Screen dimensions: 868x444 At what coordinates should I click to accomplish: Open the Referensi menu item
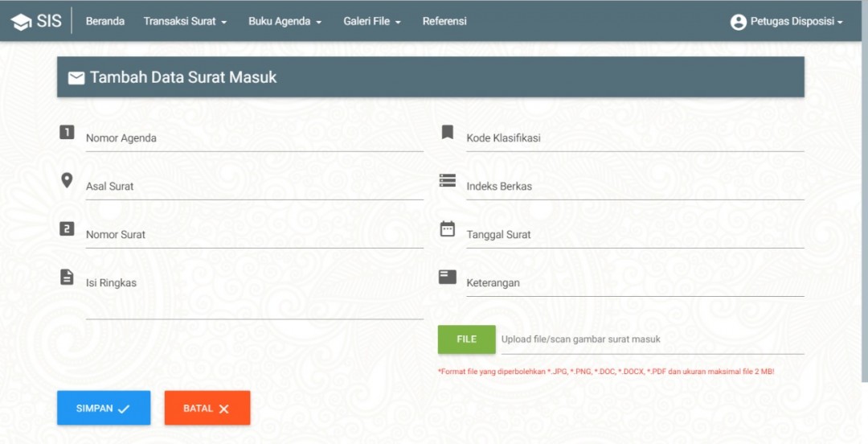point(444,22)
